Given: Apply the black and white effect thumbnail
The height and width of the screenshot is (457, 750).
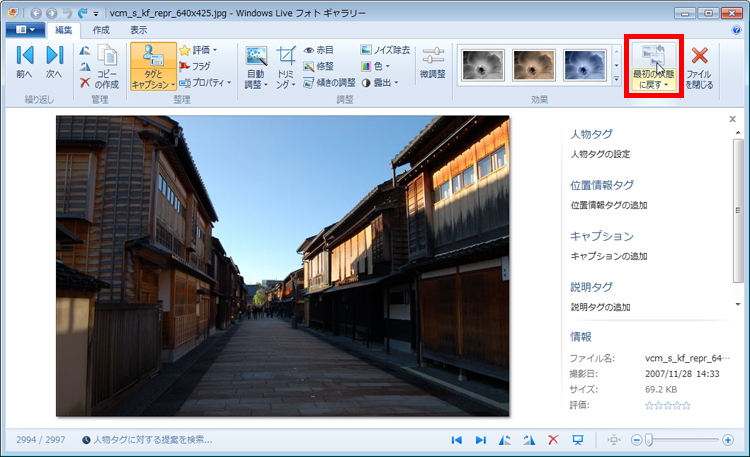Looking at the screenshot, I should pos(483,65).
